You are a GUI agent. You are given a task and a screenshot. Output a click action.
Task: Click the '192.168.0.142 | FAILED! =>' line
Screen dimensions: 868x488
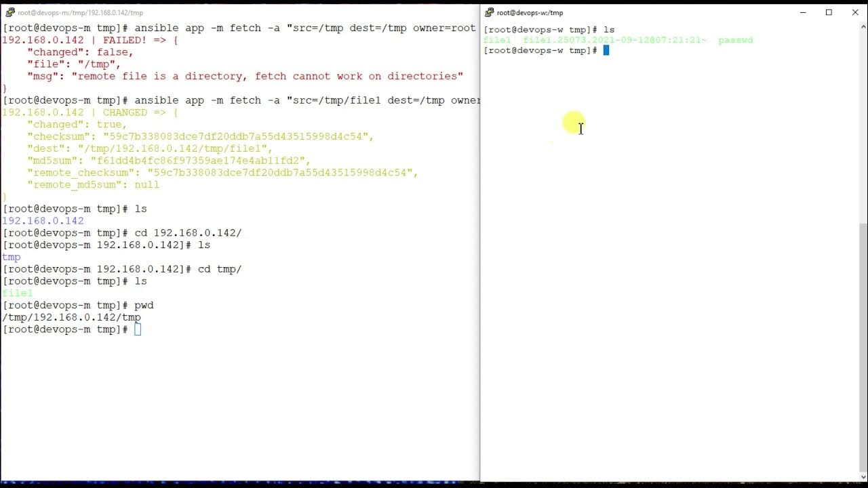click(x=90, y=40)
